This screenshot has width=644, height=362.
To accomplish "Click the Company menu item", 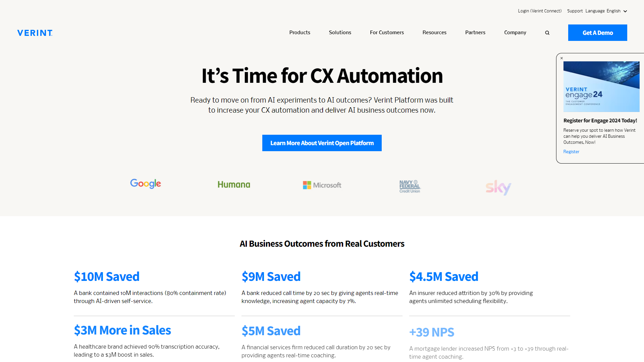I will (515, 32).
